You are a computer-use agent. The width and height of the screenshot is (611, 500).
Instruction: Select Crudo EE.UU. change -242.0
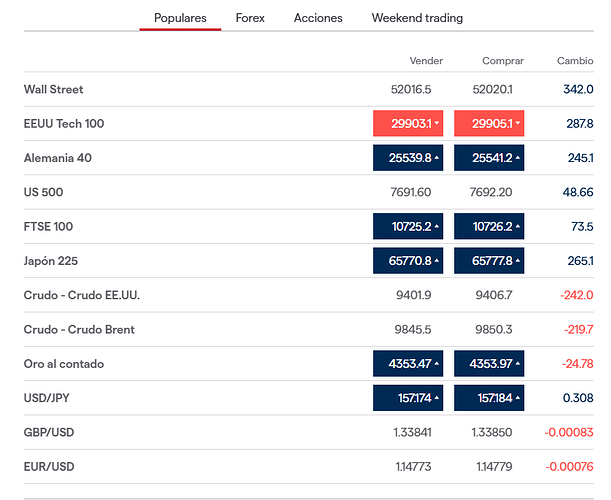coord(577,295)
